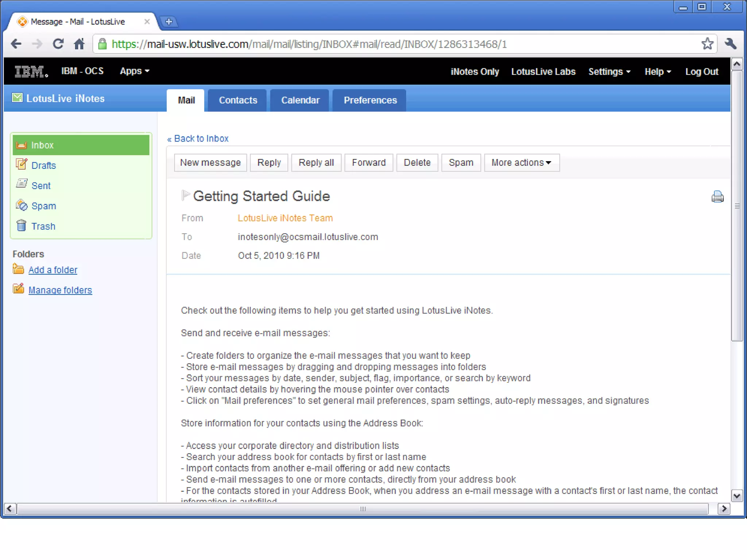Viewport: 747px width, 560px height.
Task: Click the Reply all button
Action: click(x=316, y=163)
